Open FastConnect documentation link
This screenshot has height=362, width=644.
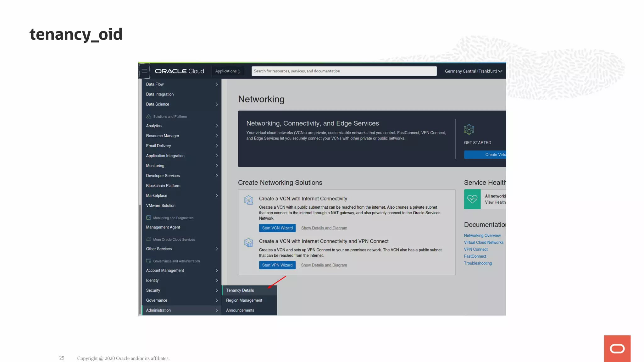pyautogui.click(x=475, y=256)
